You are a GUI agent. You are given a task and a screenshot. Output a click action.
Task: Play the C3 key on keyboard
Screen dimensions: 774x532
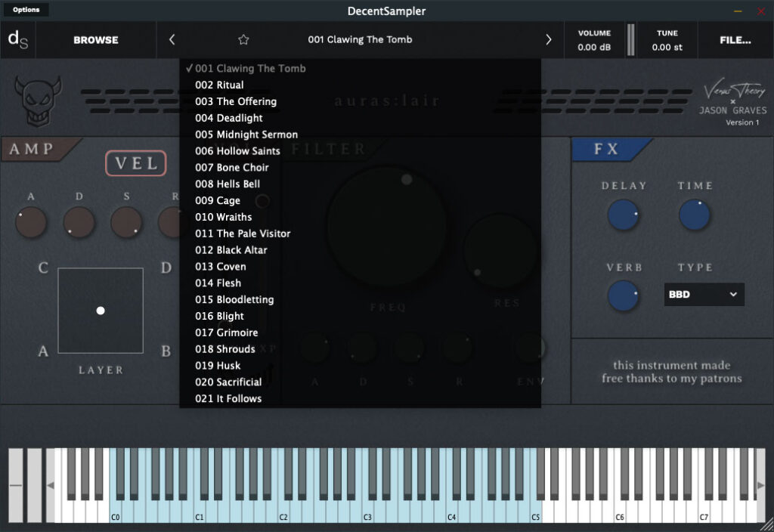coord(368,513)
